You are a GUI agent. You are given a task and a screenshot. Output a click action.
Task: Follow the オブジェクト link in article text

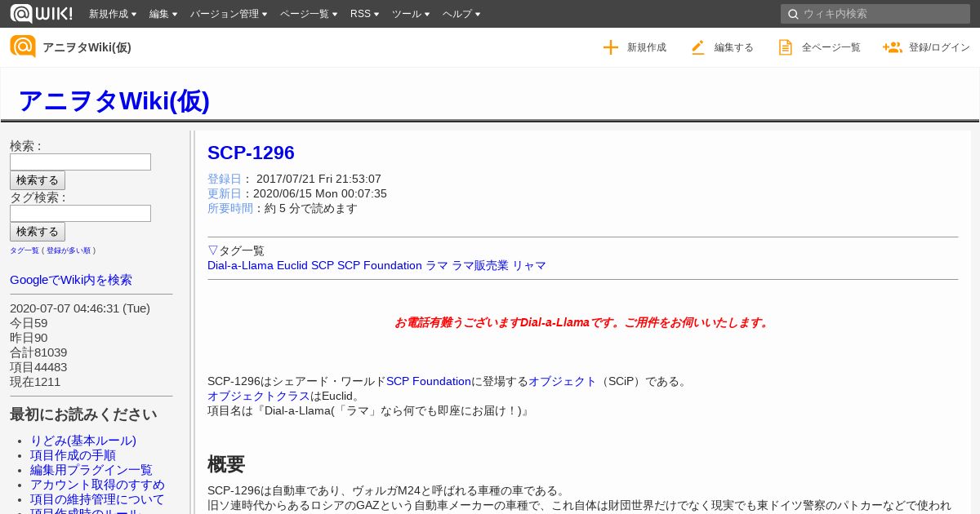tap(563, 381)
